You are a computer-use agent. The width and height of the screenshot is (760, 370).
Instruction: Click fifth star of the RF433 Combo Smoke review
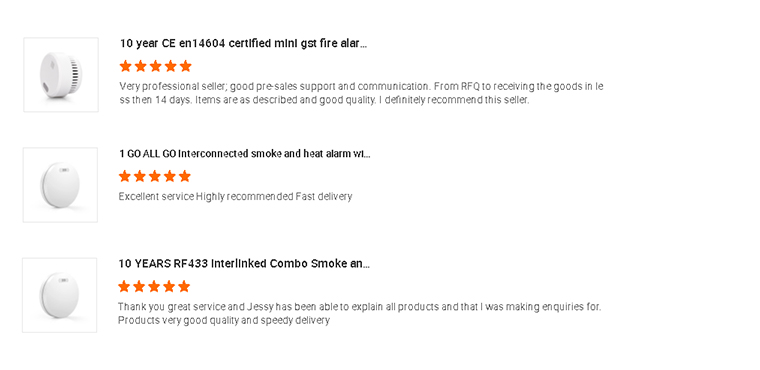(x=184, y=286)
